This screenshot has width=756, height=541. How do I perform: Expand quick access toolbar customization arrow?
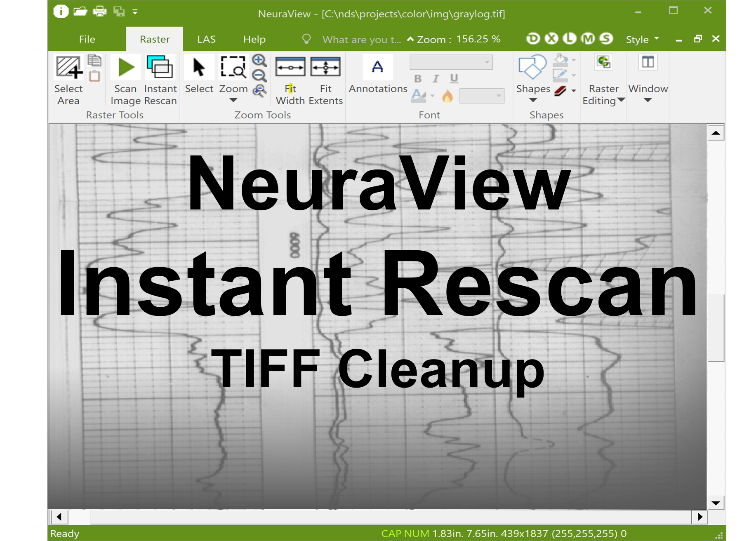135,12
